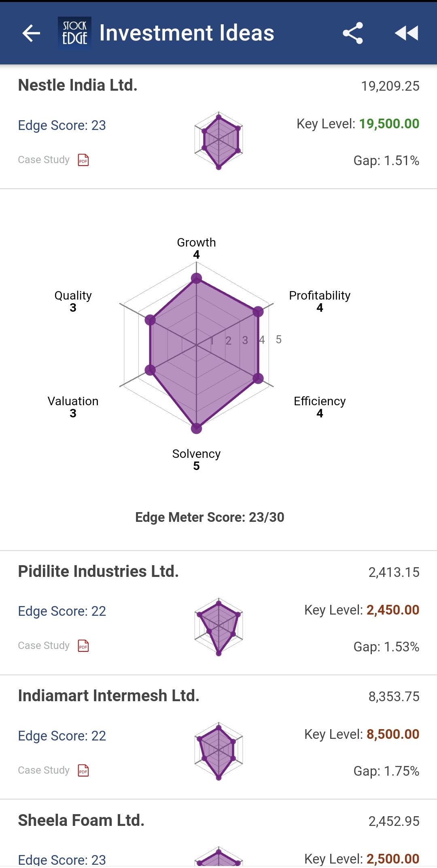Open Indiamart Intermesh case study PDF icon
The height and width of the screenshot is (868, 437).
[83, 770]
